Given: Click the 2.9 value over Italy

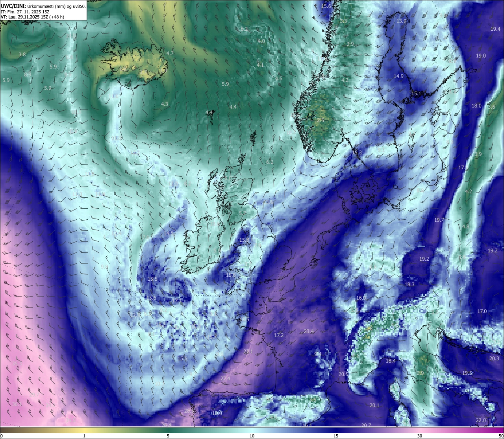Looking at the screenshot, I should coord(420,373).
